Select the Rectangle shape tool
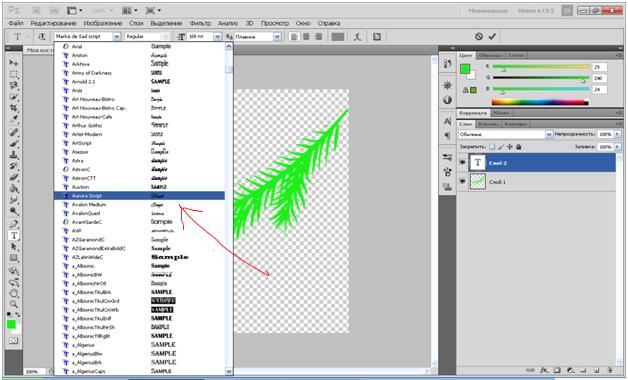This screenshot has height=380, width=628. (x=14, y=258)
